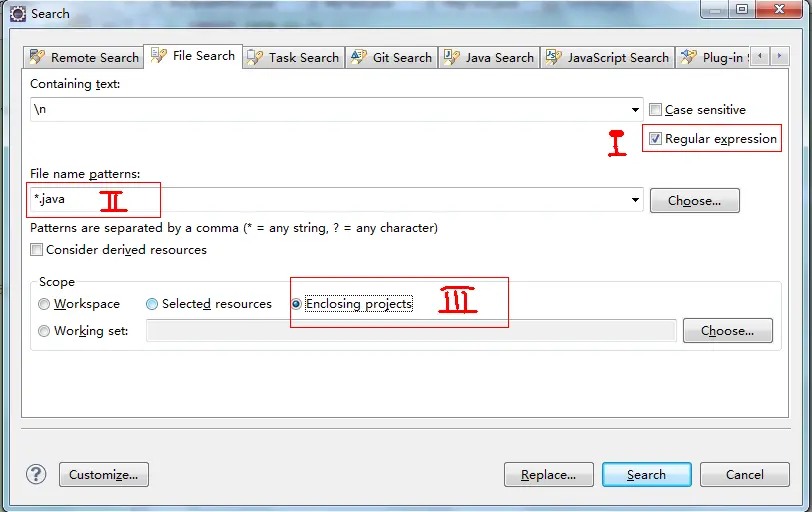Click the JavaScript Search tab icon
Viewport: 812px width, 512px height.
pyautogui.click(x=554, y=58)
